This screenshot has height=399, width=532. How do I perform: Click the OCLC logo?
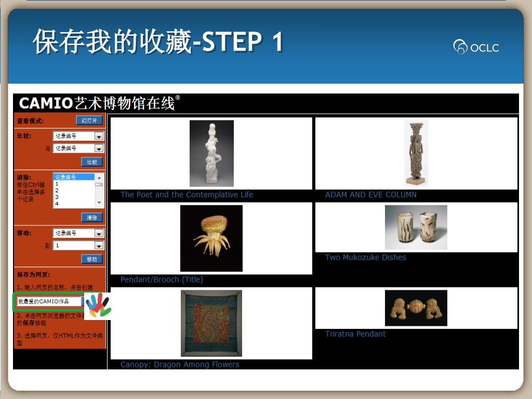pos(476,47)
